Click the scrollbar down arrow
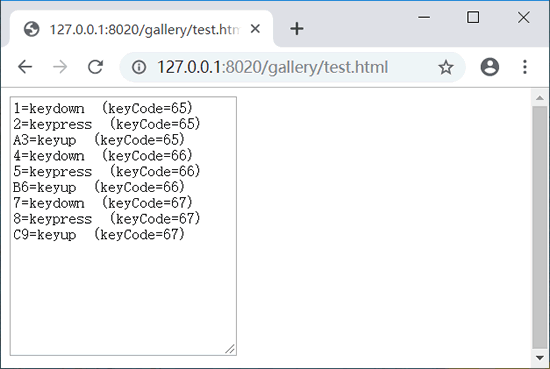Image resolution: width=550 pixels, height=369 pixels. [x=540, y=358]
